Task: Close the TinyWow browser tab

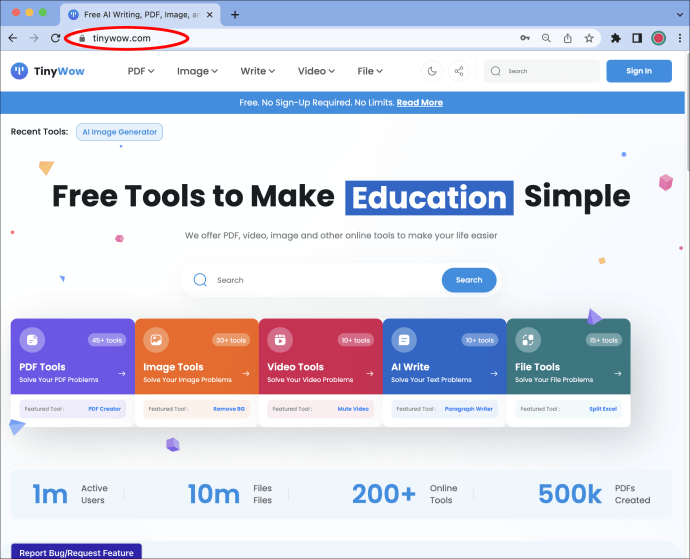Action: click(210, 15)
